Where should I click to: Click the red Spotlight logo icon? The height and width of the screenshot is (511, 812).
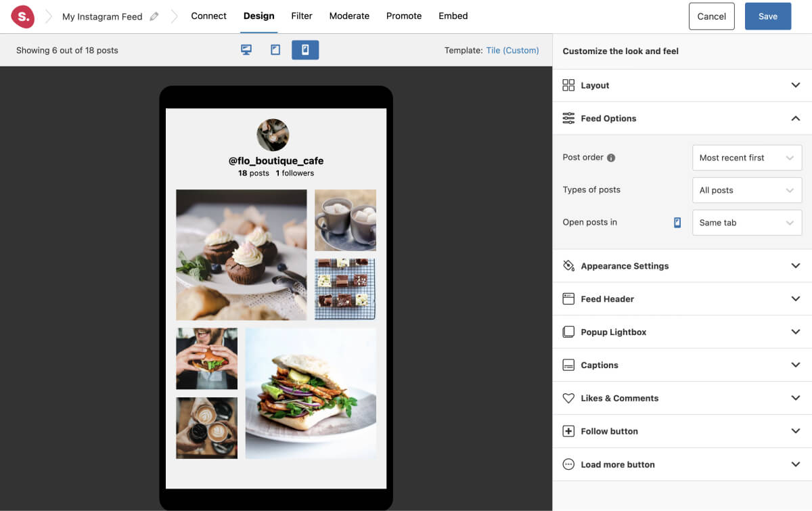click(x=22, y=16)
